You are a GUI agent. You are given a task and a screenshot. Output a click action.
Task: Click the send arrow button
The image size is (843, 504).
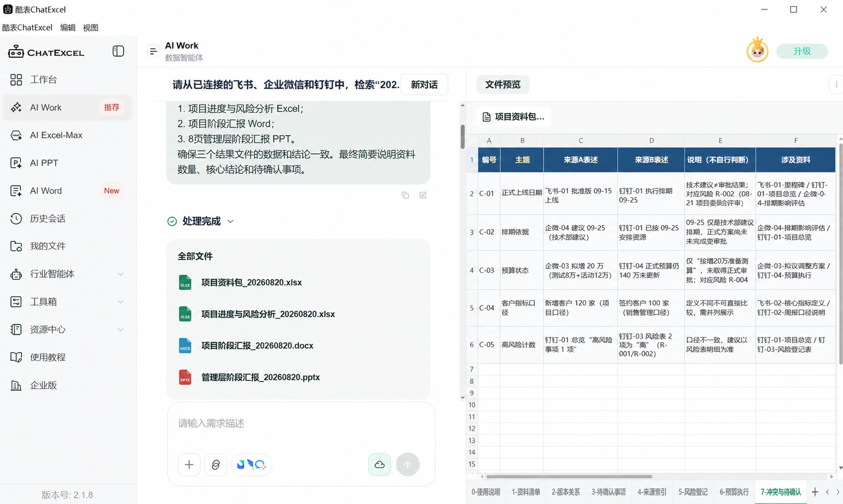408,465
